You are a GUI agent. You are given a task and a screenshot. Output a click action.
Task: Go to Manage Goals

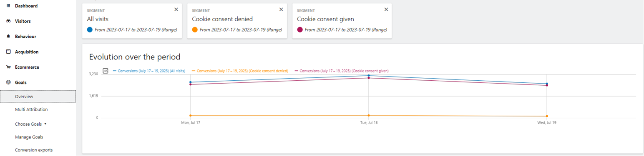pos(29,137)
